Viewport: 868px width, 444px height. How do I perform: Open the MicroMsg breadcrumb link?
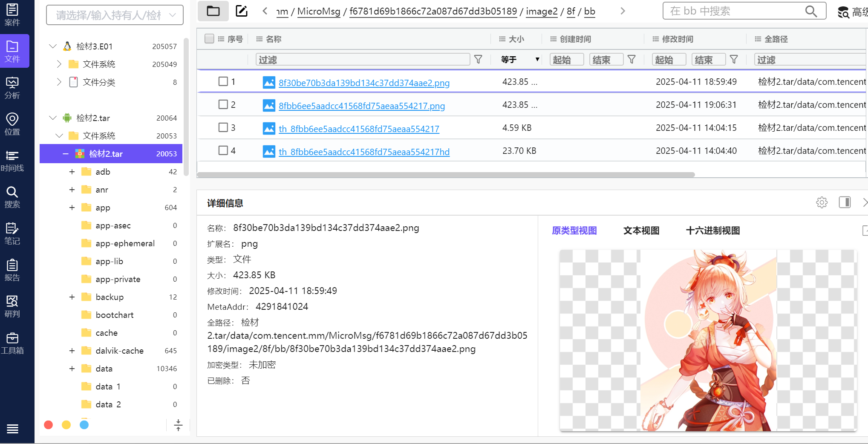tap(318, 12)
